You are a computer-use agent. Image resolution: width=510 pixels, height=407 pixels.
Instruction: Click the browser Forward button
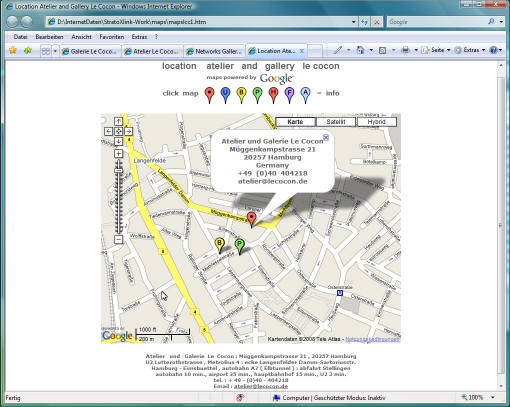click(26, 22)
